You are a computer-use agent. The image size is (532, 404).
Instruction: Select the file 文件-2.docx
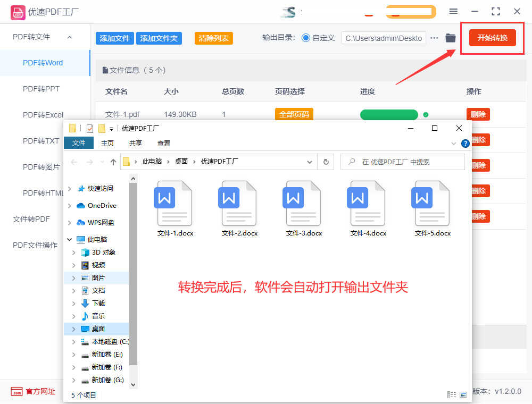tap(239, 208)
